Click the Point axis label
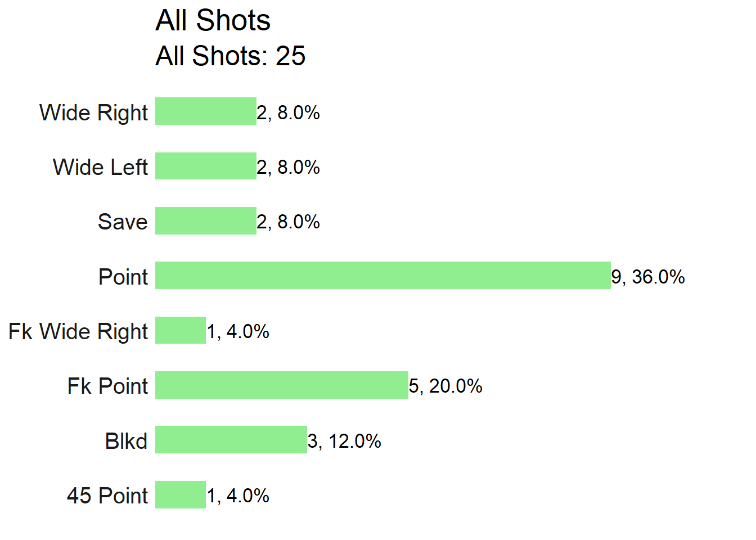756x540 pixels. tap(123, 277)
